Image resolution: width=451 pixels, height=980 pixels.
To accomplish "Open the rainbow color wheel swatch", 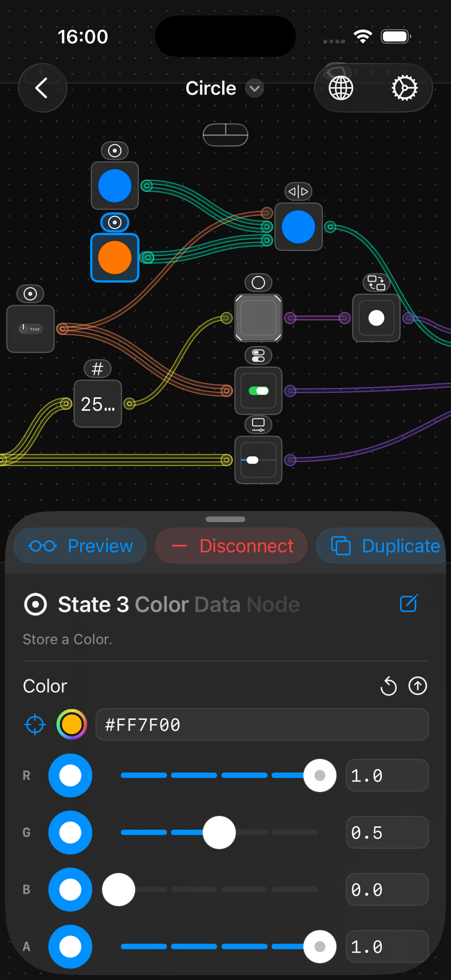I will pyautogui.click(x=71, y=724).
